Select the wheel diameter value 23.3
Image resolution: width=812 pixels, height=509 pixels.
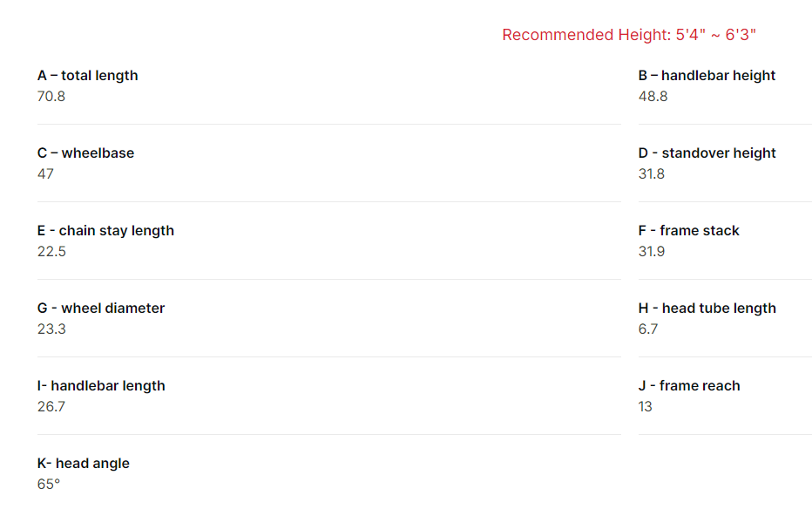(x=51, y=329)
